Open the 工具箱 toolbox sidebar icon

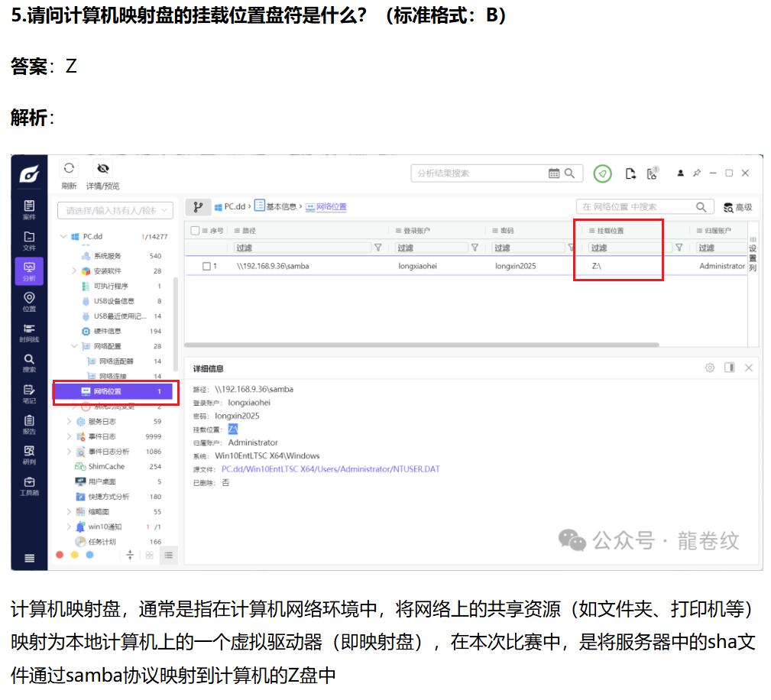coord(29,486)
